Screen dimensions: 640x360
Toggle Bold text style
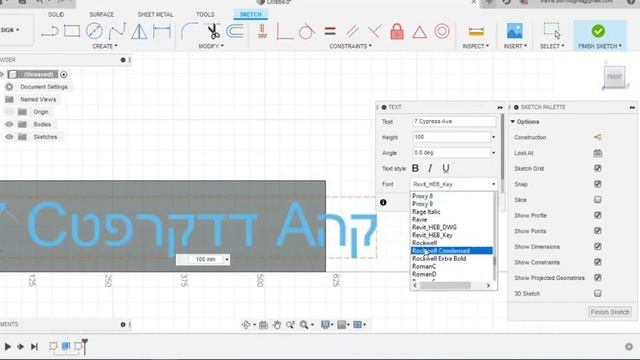(416, 168)
